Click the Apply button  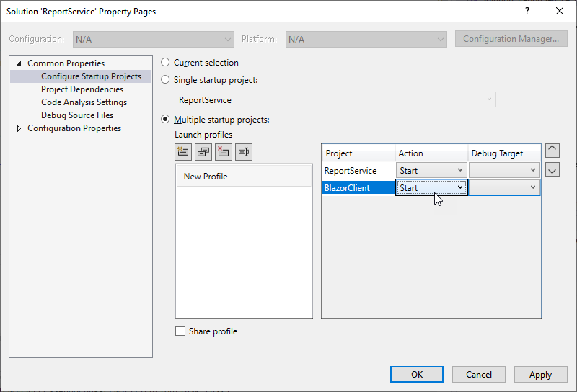(x=540, y=375)
